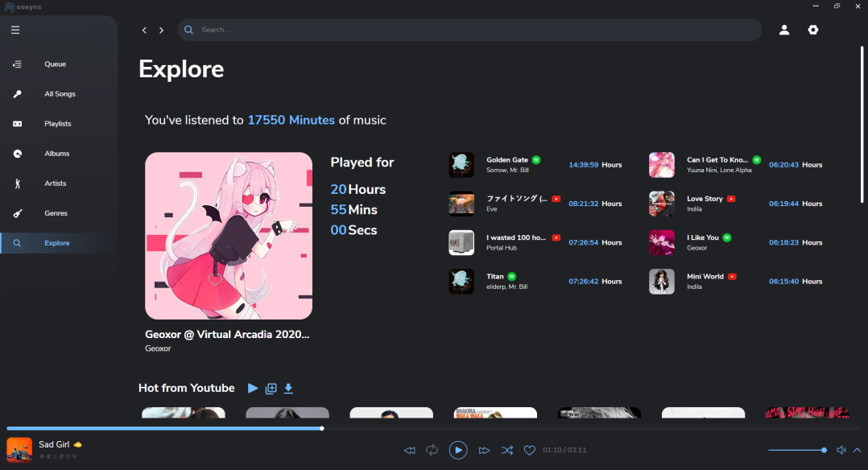The width and height of the screenshot is (868, 470).
Task: Click the Artists person icon
Action: 17,183
